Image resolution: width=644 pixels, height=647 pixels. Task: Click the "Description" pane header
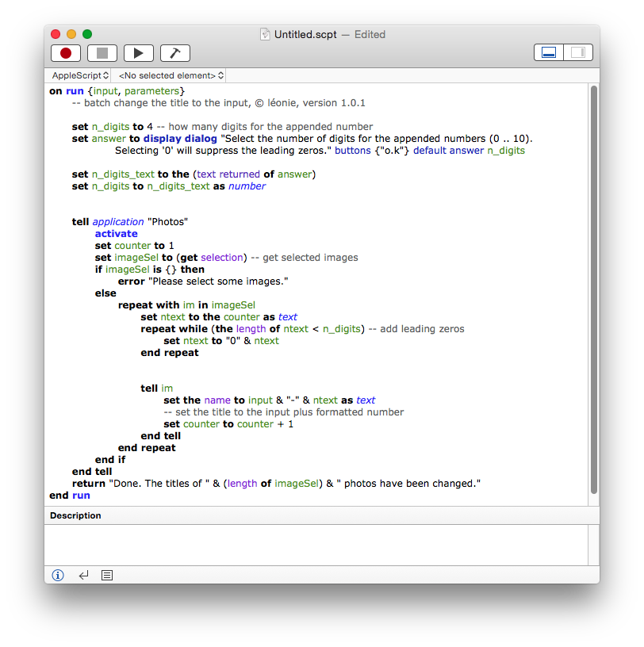click(76, 515)
